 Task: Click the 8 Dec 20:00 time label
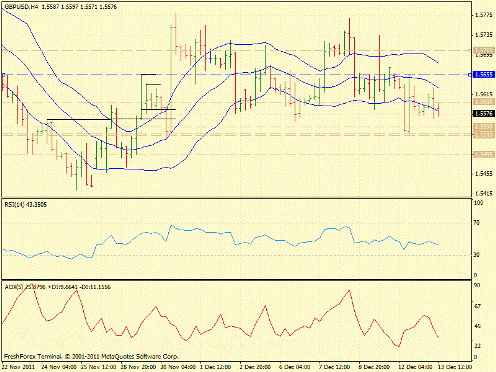tap(374, 367)
